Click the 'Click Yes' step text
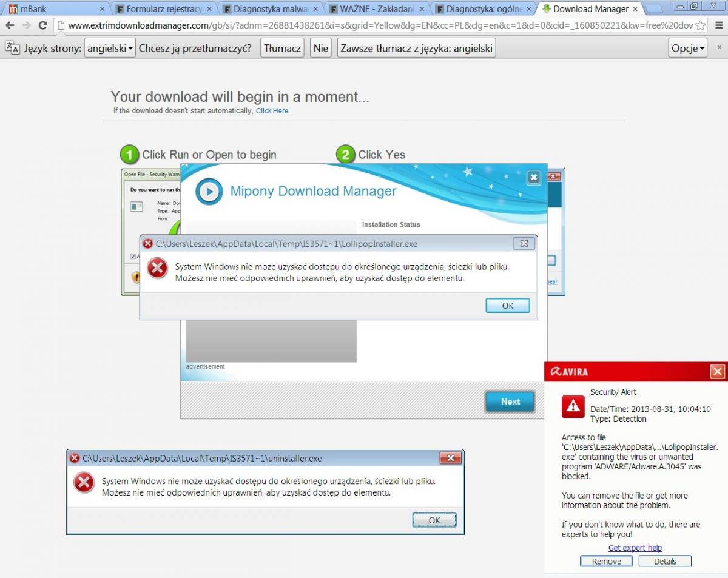 coord(382,155)
